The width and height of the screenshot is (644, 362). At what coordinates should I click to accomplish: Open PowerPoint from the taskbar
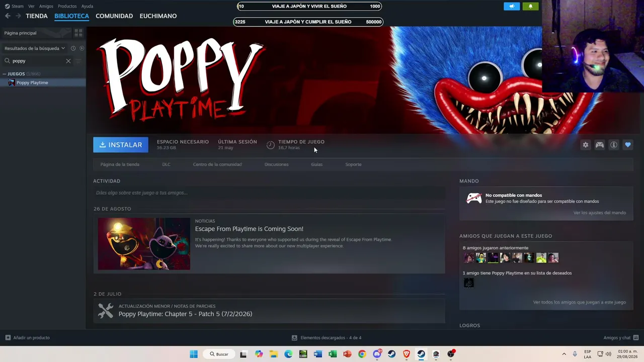tap(347, 354)
